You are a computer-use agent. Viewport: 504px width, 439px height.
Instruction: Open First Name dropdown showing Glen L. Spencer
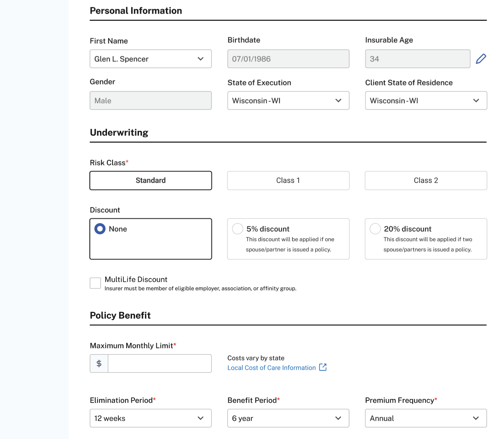151,59
